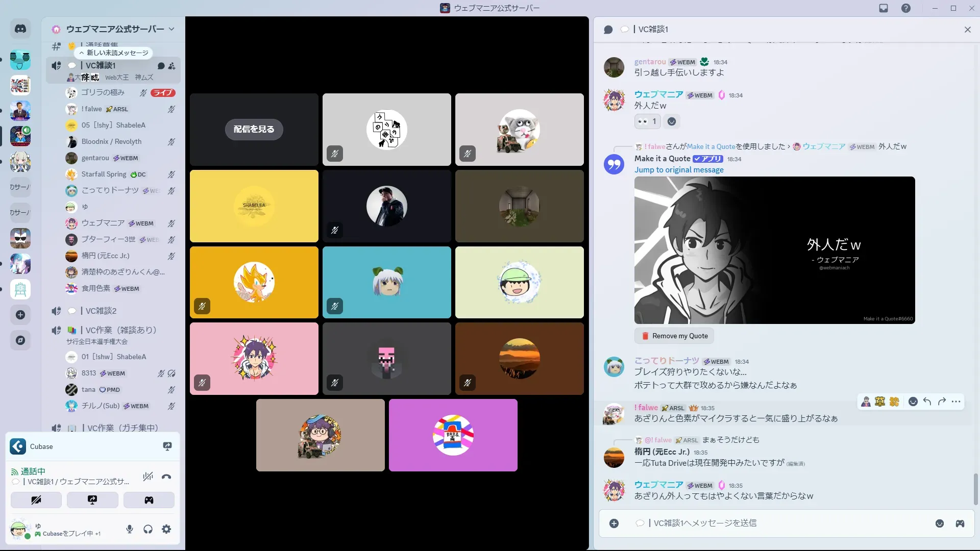Click the 配信を見る button
The width and height of the screenshot is (980, 551).
pos(254,130)
